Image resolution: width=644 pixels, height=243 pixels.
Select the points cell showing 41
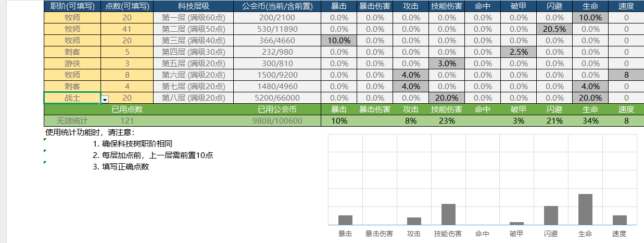(127, 29)
